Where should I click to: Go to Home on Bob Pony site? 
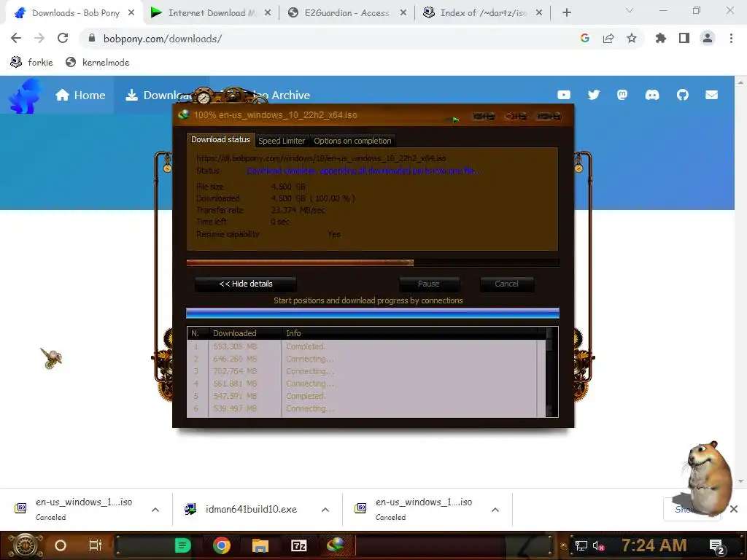80,96
